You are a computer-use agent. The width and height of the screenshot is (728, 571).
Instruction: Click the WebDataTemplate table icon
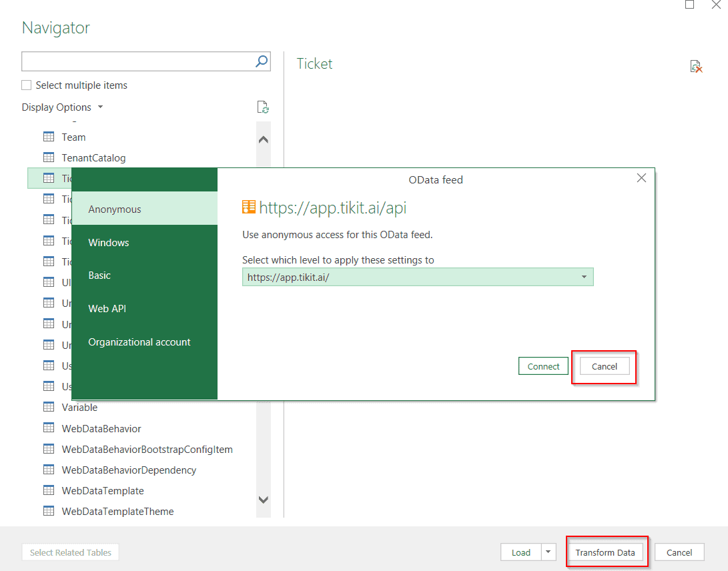49,490
